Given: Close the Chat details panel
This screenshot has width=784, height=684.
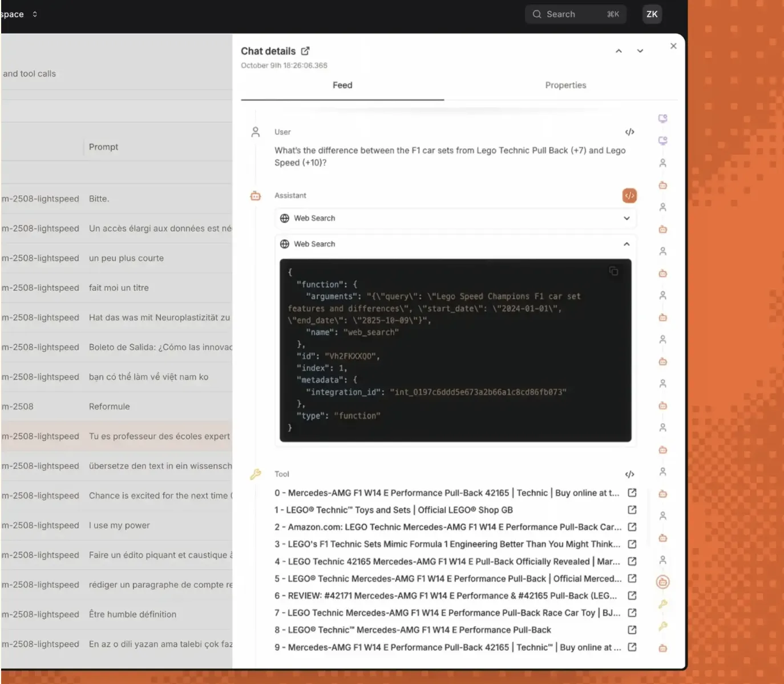Looking at the screenshot, I should click(x=673, y=46).
